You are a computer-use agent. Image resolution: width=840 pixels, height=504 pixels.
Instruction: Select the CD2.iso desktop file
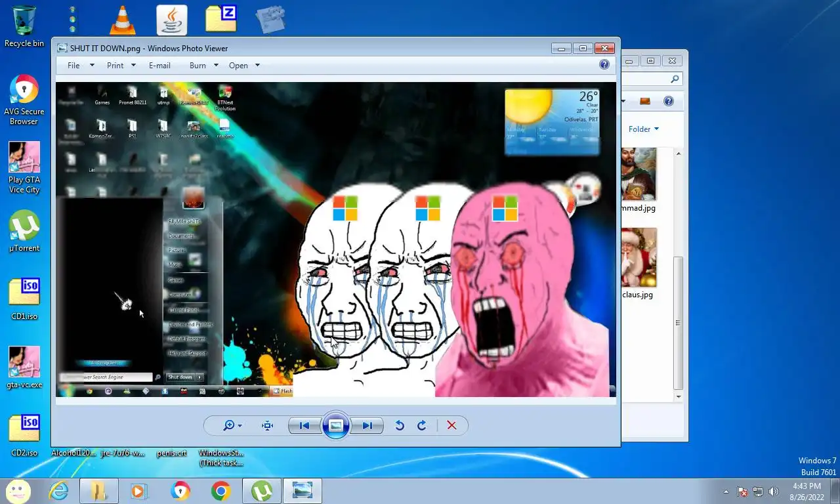click(24, 436)
